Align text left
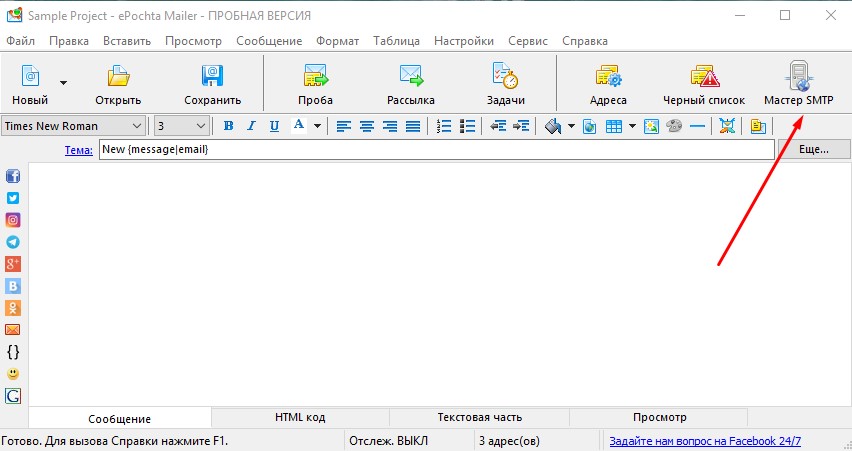Screen dimensions: 852x451 [343, 127]
